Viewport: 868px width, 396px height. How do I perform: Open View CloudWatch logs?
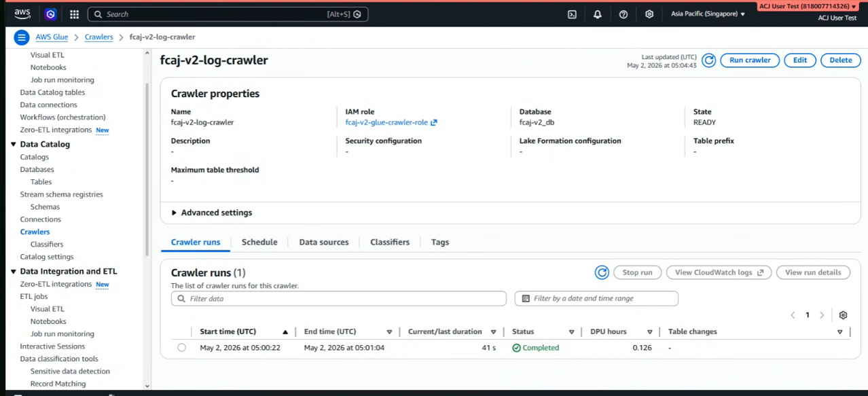(719, 272)
